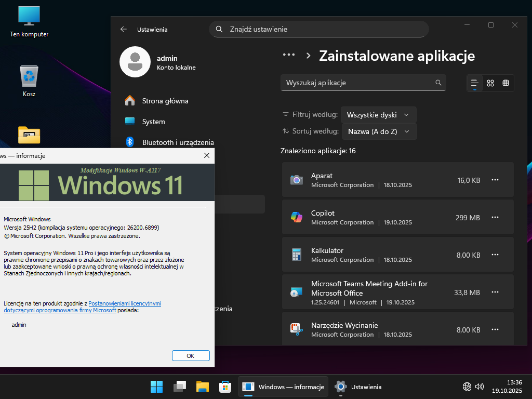The width and height of the screenshot is (532, 399).
Task: Click the back arrow in Settings
Action: coord(124,30)
